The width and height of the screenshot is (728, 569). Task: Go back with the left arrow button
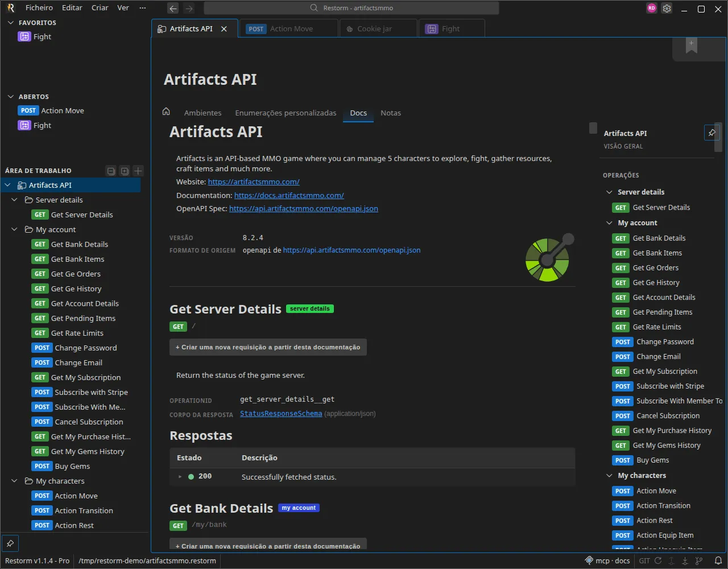coord(173,8)
